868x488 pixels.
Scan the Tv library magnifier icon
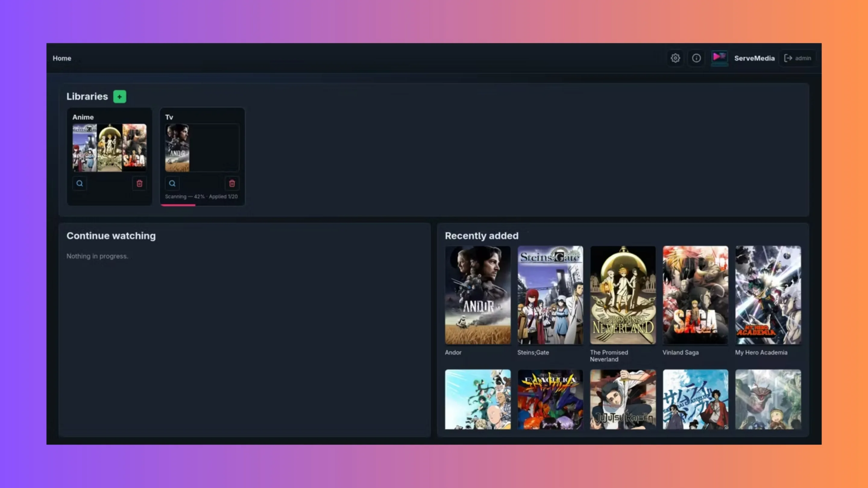click(x=172, y=183)
